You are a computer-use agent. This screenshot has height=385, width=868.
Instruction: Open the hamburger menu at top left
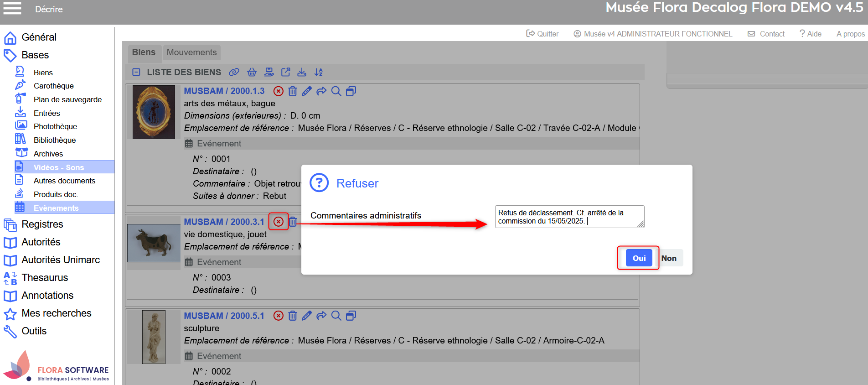[12, 9]
